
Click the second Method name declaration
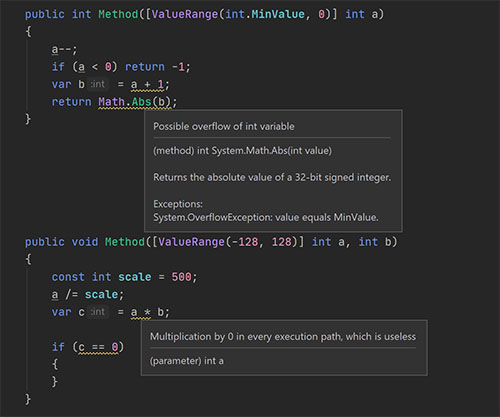pyautogui.click(x=125, y=242)
